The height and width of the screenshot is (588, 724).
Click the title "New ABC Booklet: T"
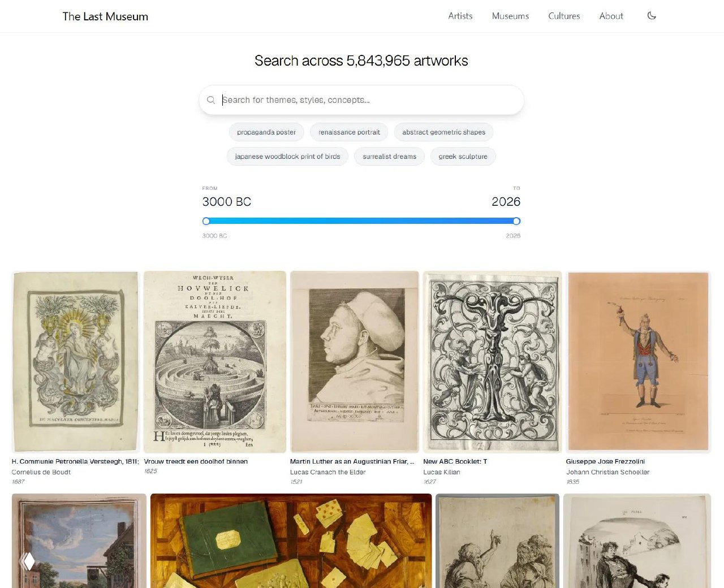[x=455, y=461]
